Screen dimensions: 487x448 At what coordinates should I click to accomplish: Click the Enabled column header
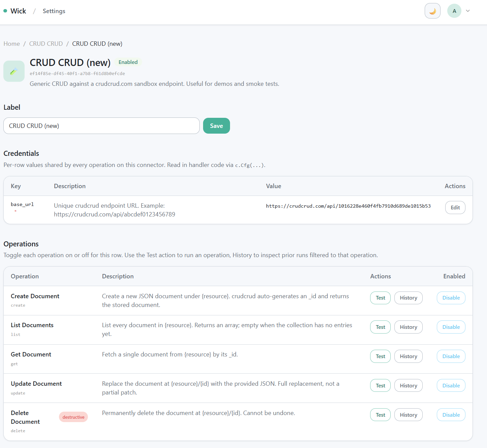pyautogui.click(x=454, y=276)
